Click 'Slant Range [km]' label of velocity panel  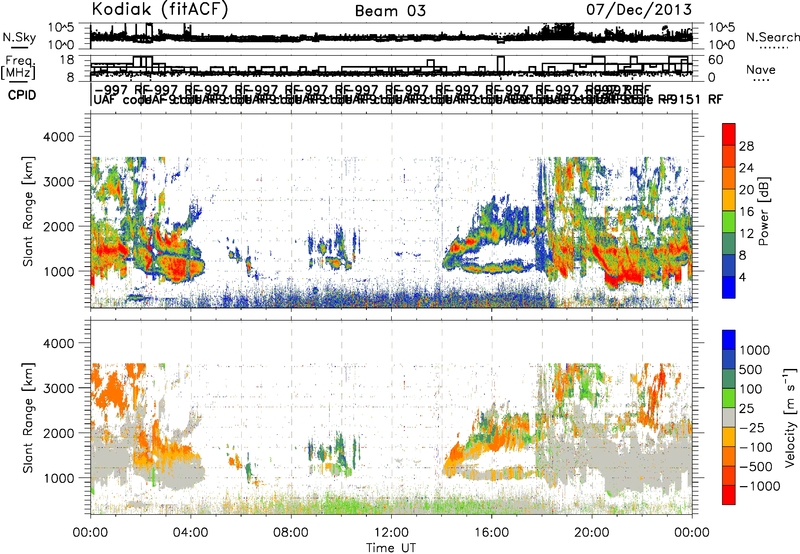point(28,418)
